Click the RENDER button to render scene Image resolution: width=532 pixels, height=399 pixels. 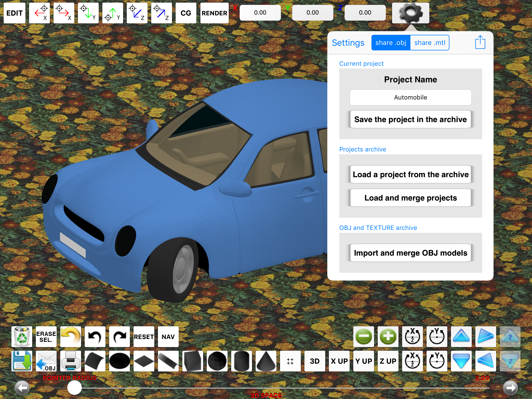(x=214, y=12)
